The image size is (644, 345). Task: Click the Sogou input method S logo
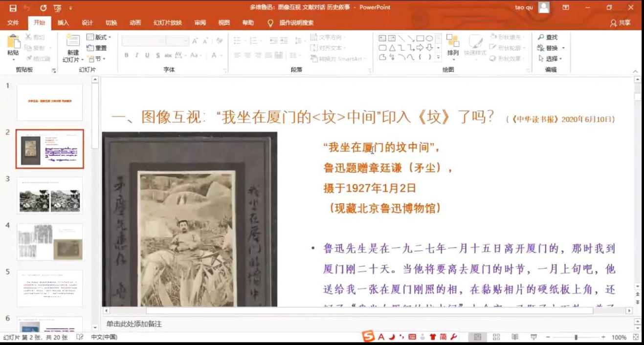pyautogui.click(x=368, y=336)
